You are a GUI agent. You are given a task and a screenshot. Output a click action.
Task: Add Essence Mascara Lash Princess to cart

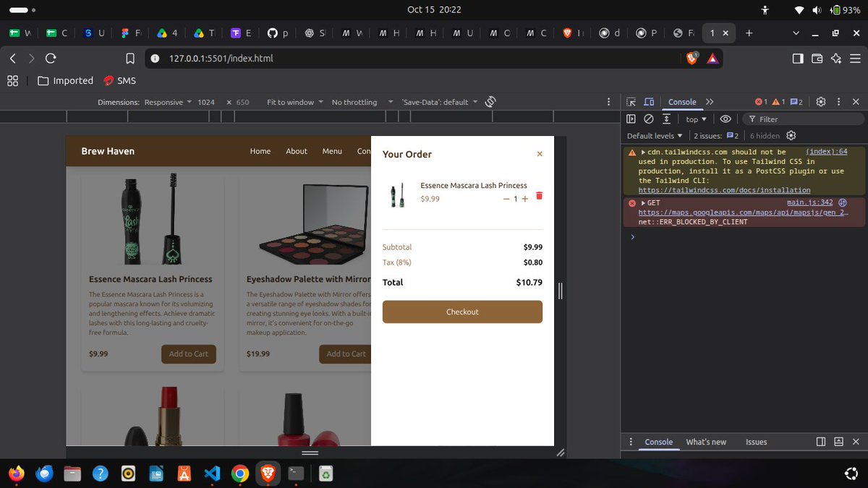click(189, 354)
